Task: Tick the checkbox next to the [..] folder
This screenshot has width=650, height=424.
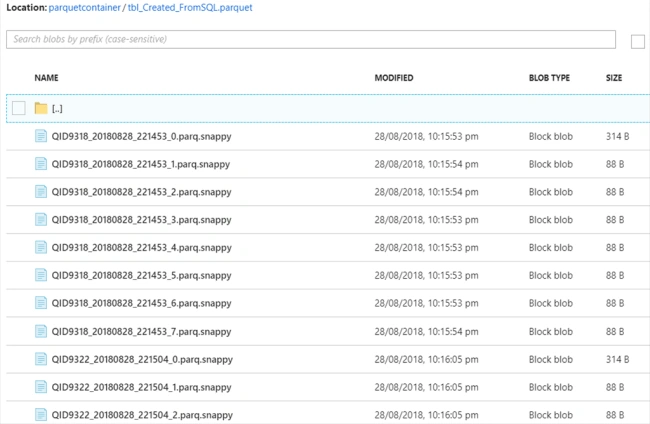Action: (19, 108)
